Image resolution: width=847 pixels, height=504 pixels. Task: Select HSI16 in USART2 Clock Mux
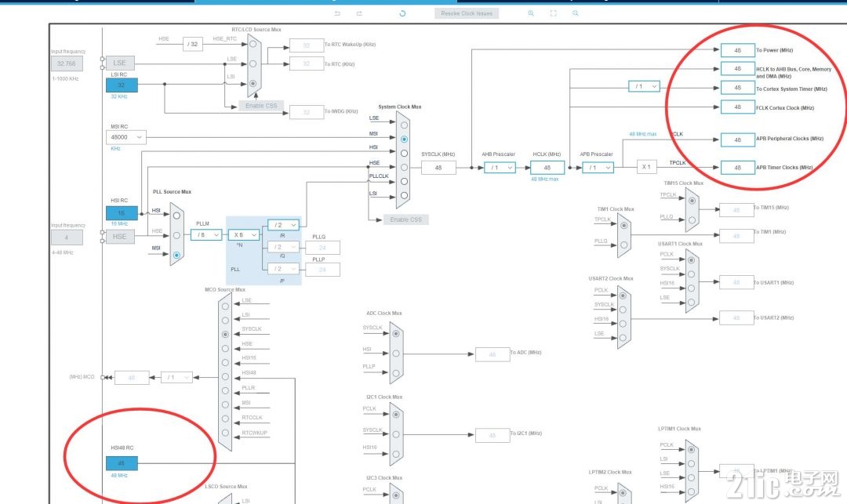pos(623,324)
